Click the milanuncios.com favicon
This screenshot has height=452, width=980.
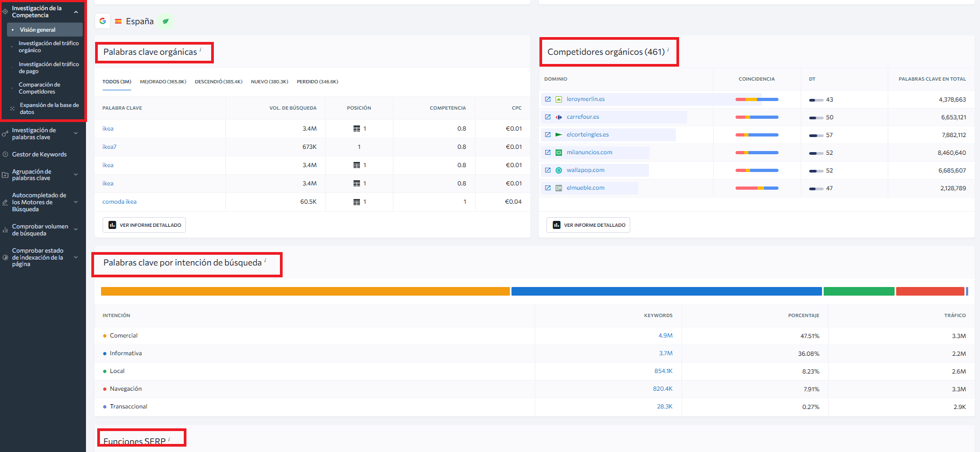click(559, 153)
